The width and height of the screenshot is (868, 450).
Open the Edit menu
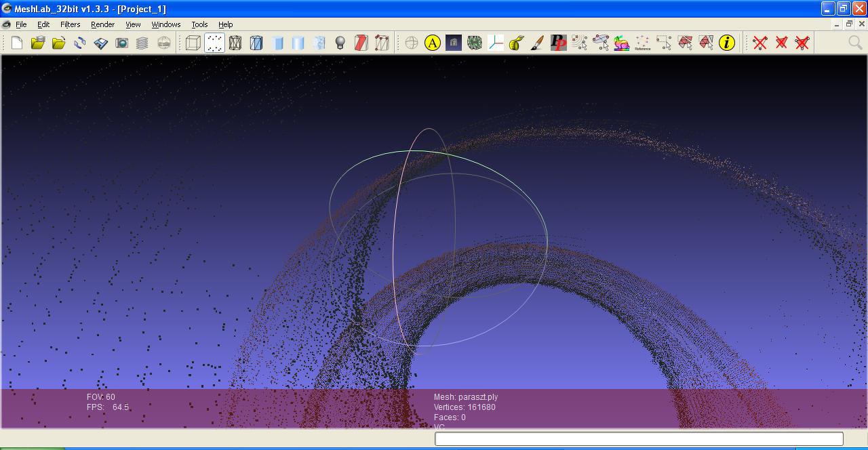pyautogui.click(x=43, y=24)
